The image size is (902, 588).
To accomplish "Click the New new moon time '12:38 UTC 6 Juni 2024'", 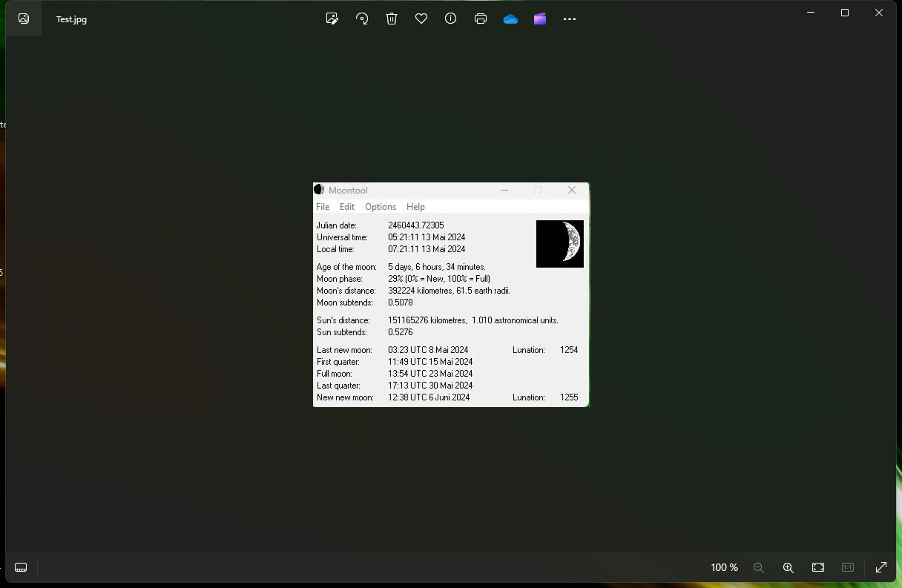I will (429, 397).
